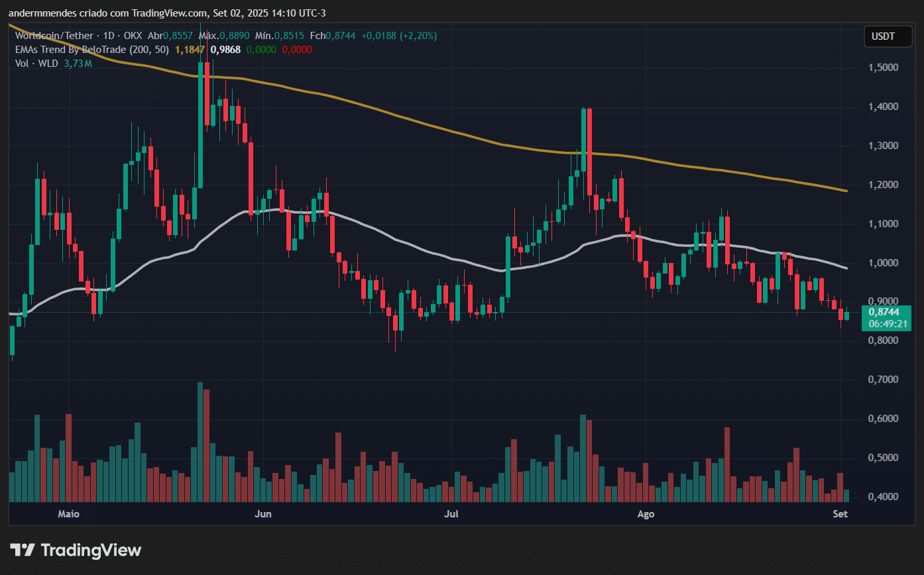This screenshot has height=575, width=924.
Task: Click the 0,7000 price axis label
Action: tap(883, 380)
